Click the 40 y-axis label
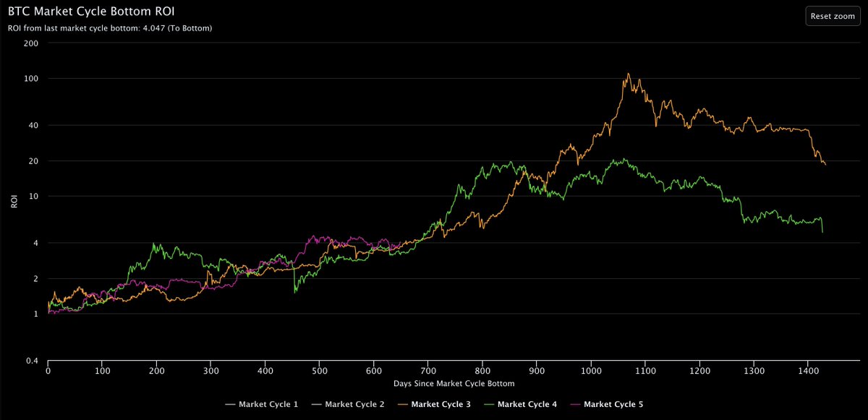This screenshot has height=420, width=868. pos(34,125)
